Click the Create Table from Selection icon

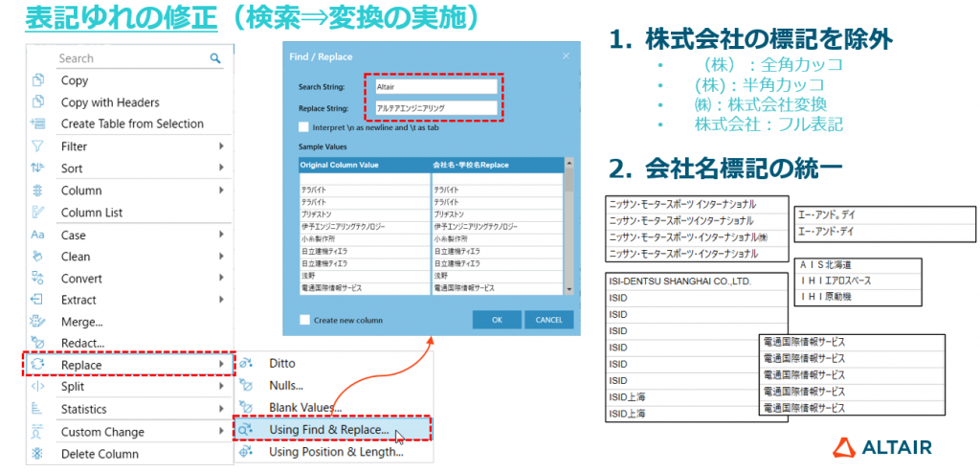tap(37, 124)
